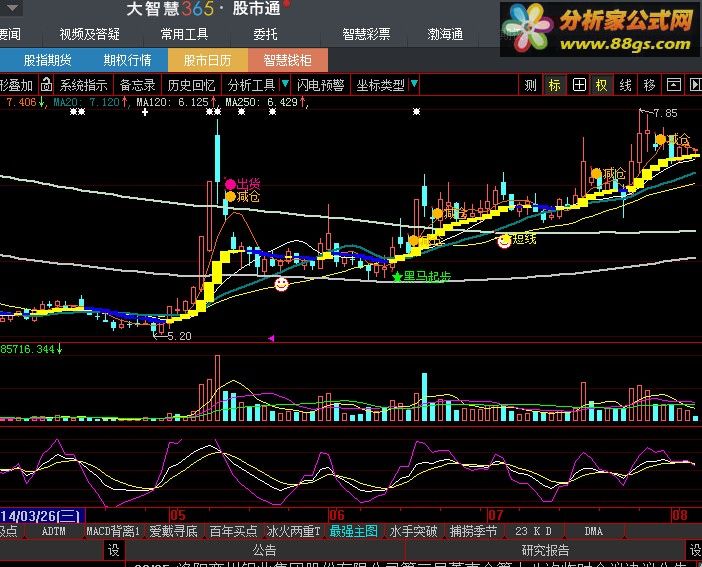This screenshot has height=567, width=702.
Task: Click the 分析工具 toolbar button
Action: tap(251, 85)
